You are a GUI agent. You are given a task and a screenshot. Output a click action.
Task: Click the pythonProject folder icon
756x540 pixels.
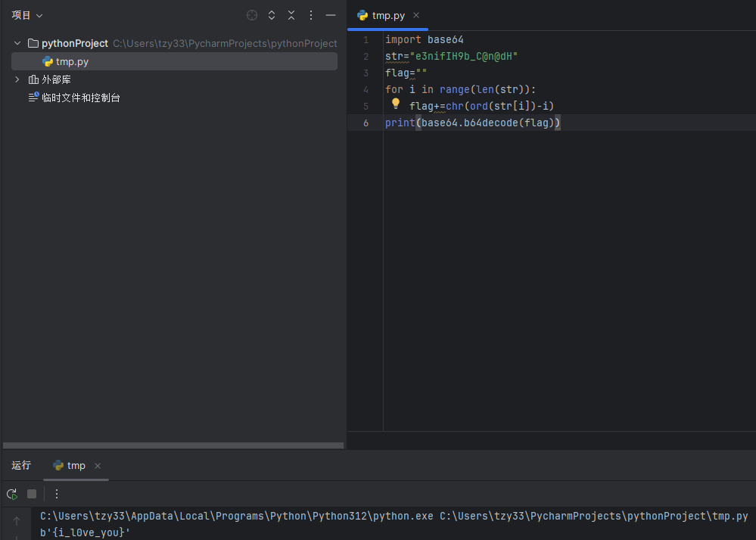pyautogui.click(x=33, y=43)
